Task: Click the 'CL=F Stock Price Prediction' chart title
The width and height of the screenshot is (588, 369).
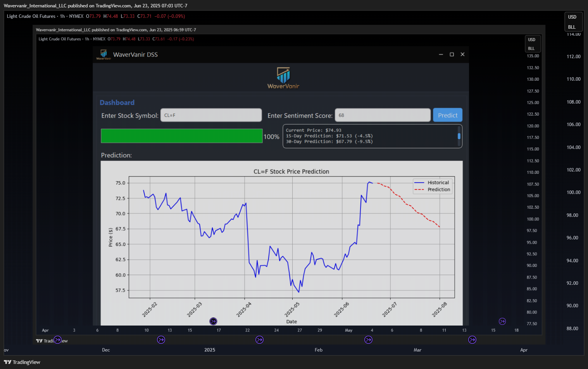Action: coord(291,172)
